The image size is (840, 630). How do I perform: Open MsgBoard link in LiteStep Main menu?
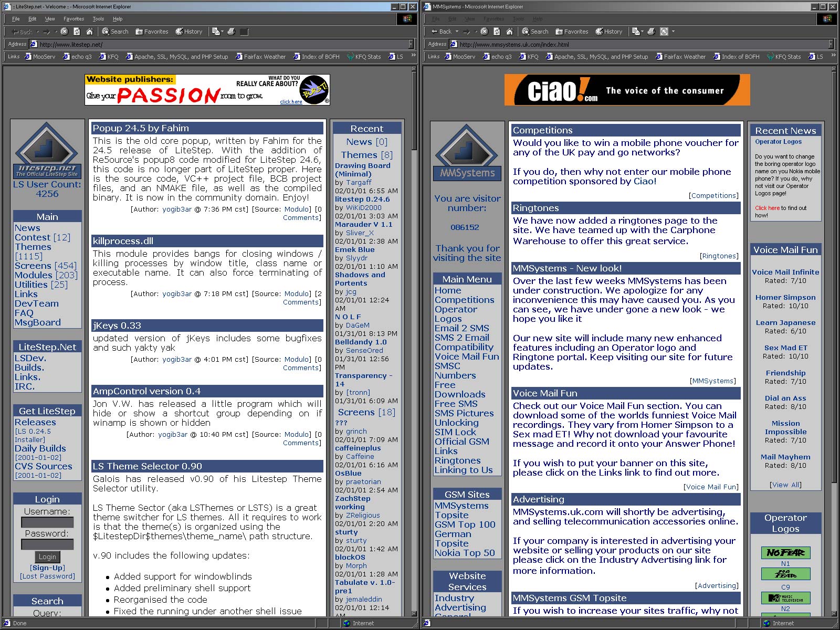point(38,322)
